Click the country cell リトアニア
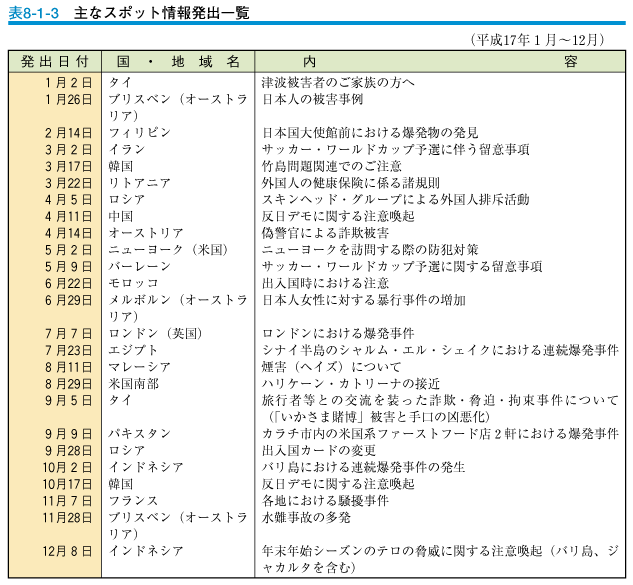Viewport: 633px width, 585px height. (140, 183)
